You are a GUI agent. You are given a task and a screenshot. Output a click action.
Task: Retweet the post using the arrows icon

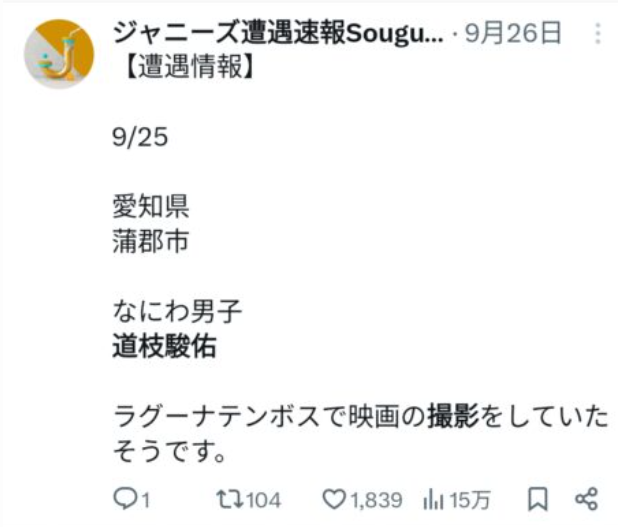[227, 499]
